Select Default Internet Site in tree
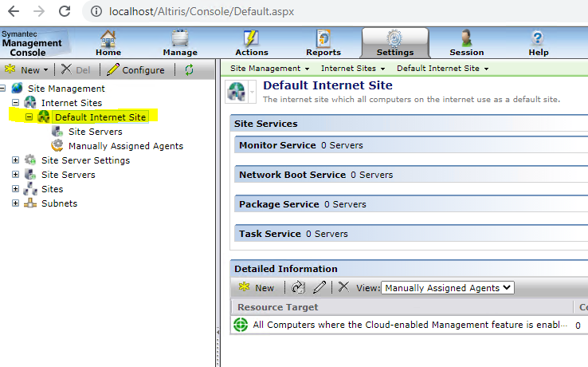The width and height of the screenshot is (588, 367). [100, 117]
